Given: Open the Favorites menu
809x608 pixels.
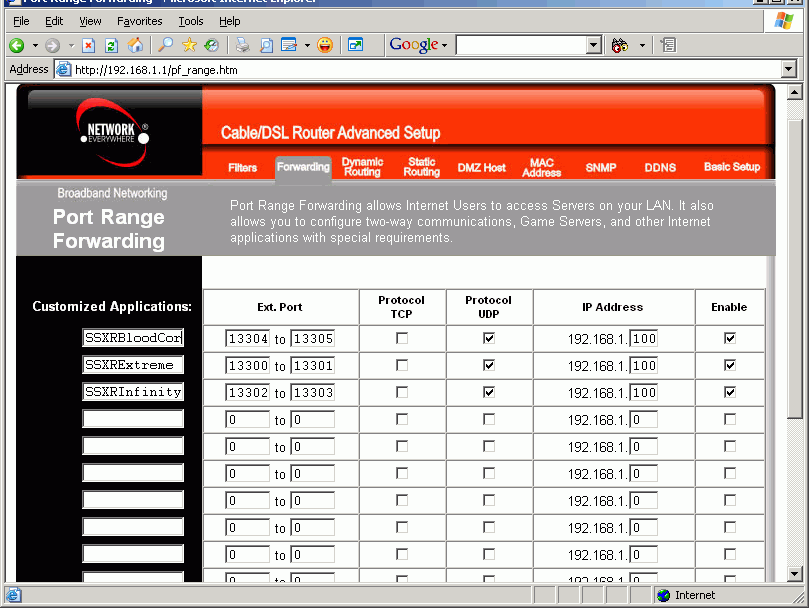Looking at the screenshot, I should tap(139, 21).
